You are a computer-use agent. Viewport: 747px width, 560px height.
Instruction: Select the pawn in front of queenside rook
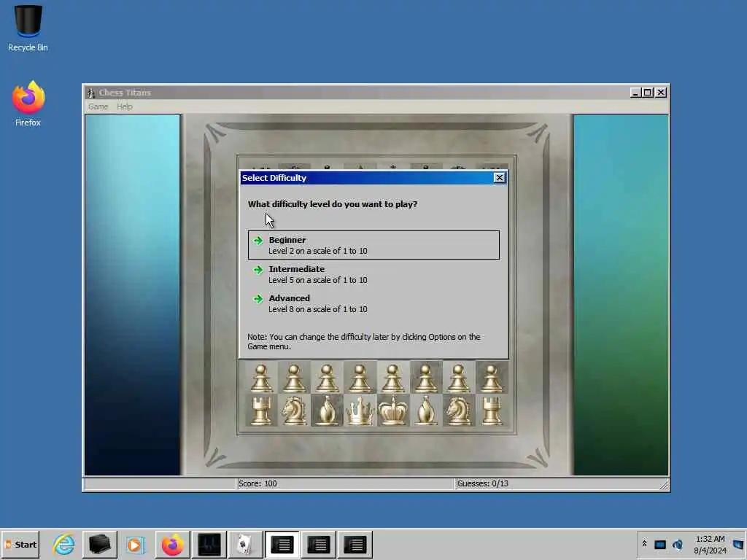pos(262,378)
